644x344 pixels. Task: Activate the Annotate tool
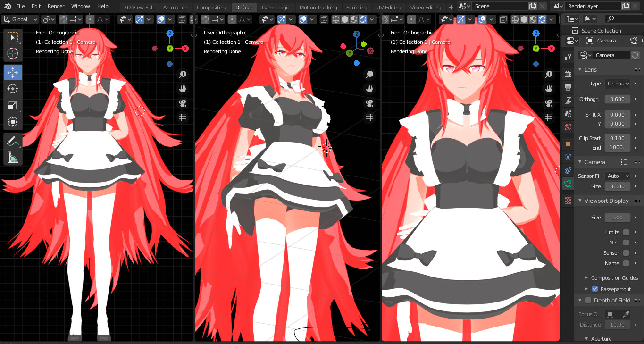(x=13, y=140)
